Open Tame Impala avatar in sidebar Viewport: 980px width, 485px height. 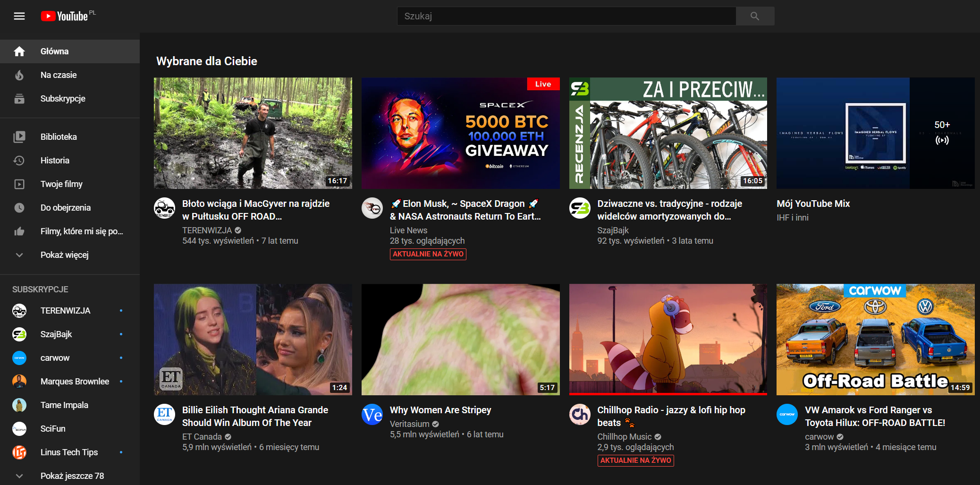19,405
